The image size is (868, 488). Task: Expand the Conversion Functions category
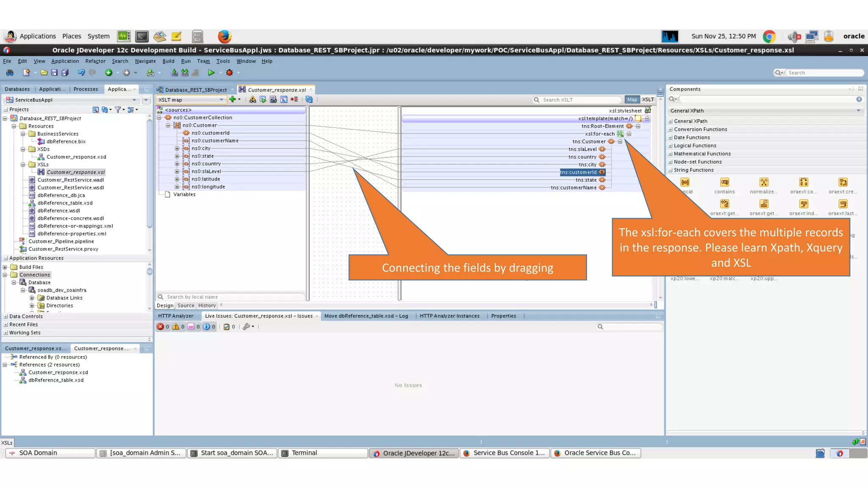pyautogui.click(x=670, y=130)
